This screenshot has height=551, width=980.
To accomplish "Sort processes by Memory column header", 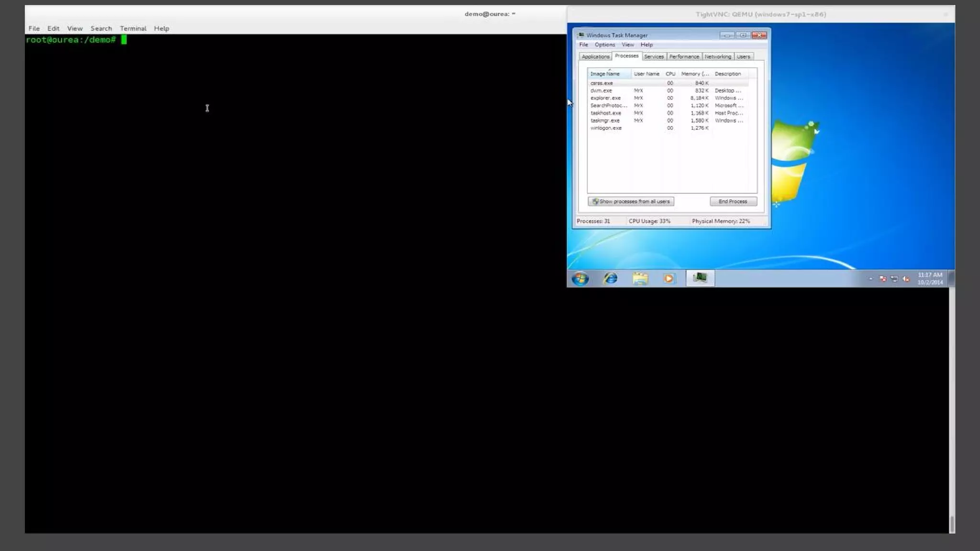I will 694,74.
